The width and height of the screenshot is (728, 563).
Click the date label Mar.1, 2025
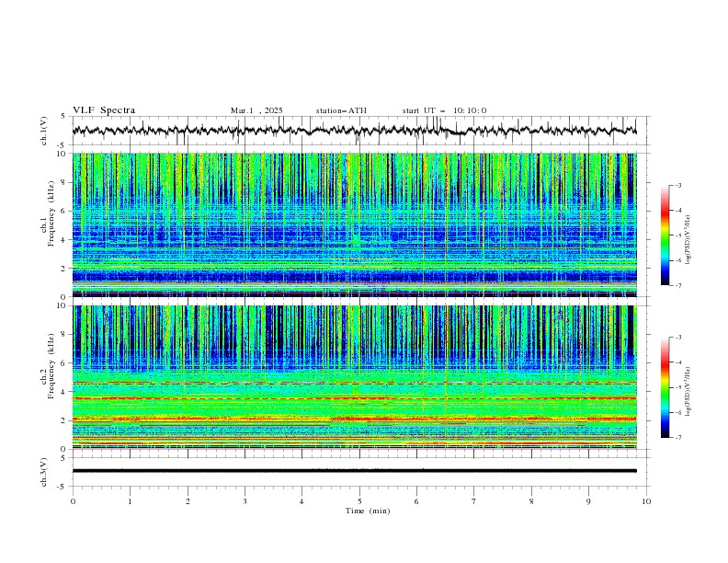(x=256, y=110)
